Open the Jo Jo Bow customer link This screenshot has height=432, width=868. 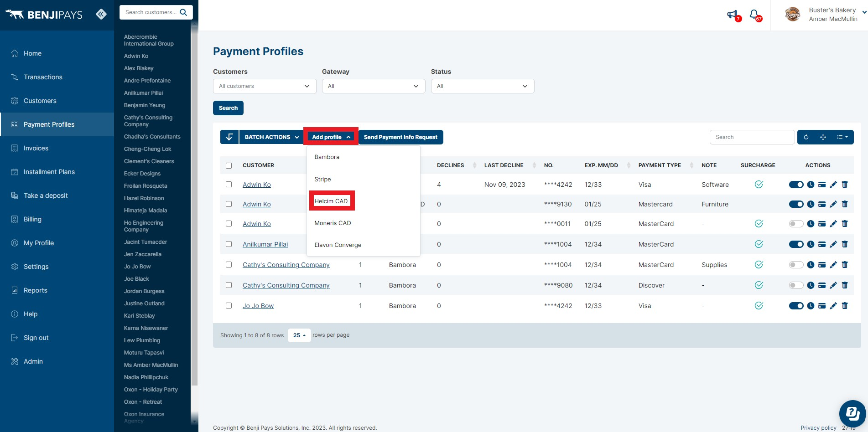click(258, 306)
